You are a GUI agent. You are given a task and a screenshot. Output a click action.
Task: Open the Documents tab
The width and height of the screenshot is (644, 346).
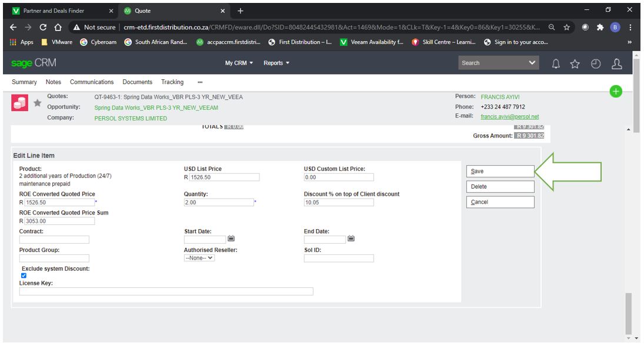(x=137, y=82)
